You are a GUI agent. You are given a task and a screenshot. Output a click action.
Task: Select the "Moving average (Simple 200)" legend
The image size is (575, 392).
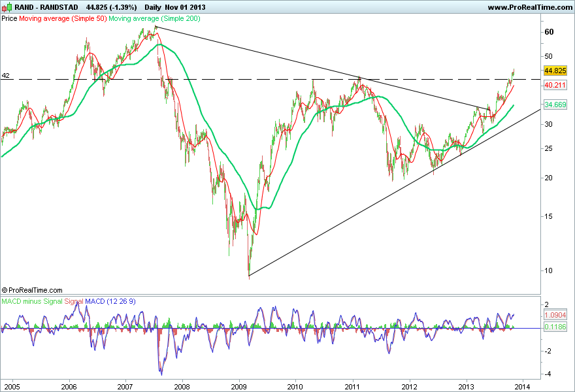(154, 18)
